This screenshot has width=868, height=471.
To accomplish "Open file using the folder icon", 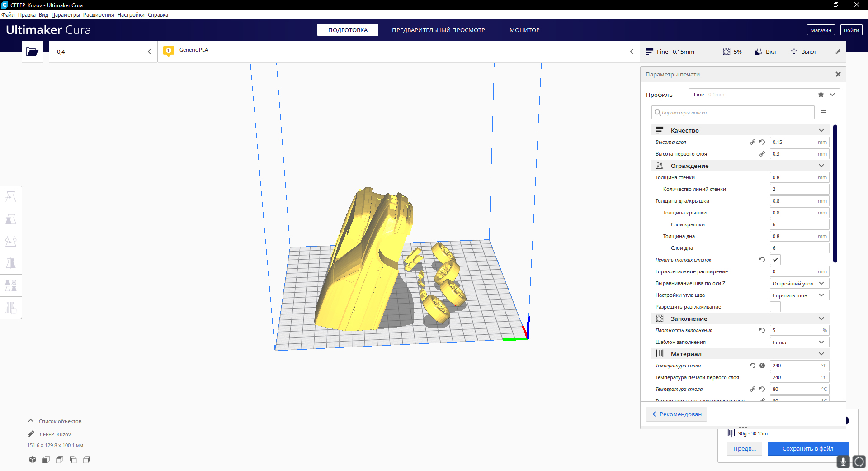I will [x=32, y=52].
